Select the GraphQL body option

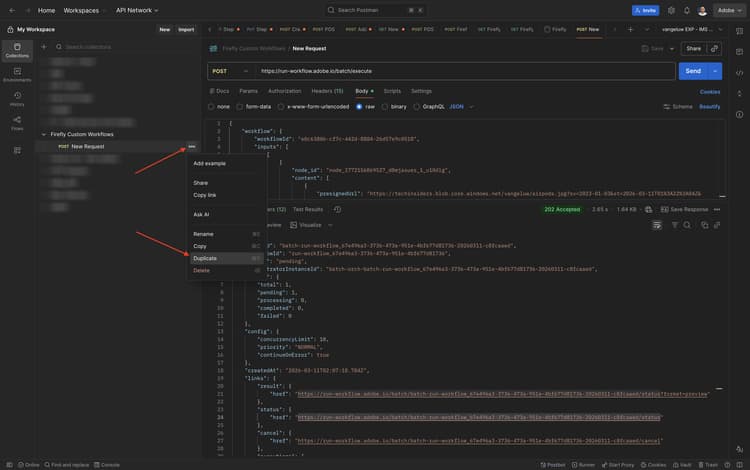pyautogui.click(x=433, y=106)
